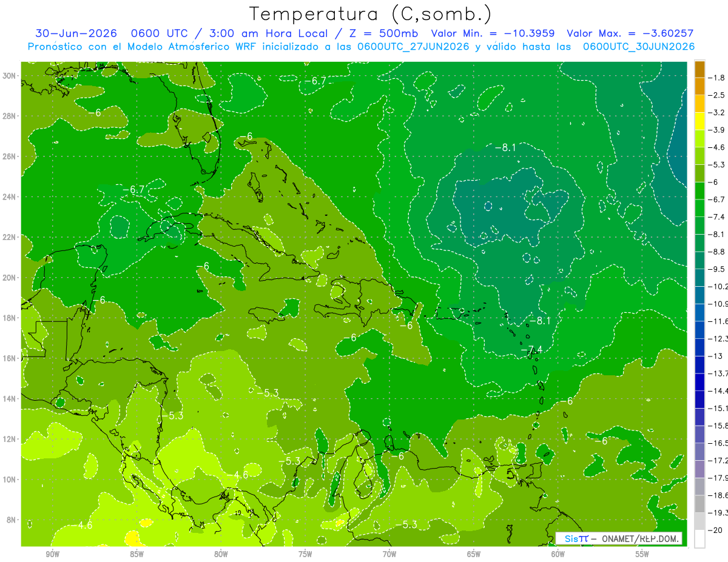Image resolution: width=728 pixels, height=562 pixels.
Task: Pick the teal swatch between -9.5 and -10.2
Action: [x=699, y=277]
